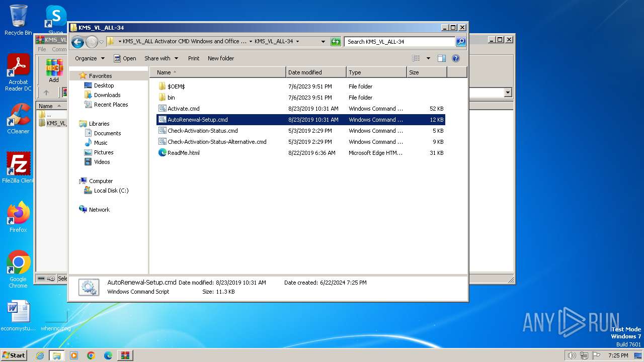Sort by the Date modified column
Image resolution: width=644 pixels, height=362 pixels.
point(316,72)
